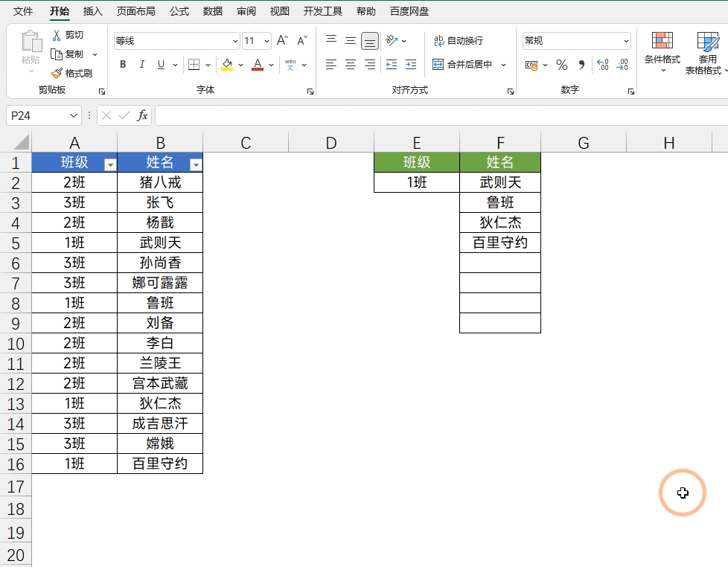
Task: Open the number format dropdown (常规)
Action: (626, 41)
